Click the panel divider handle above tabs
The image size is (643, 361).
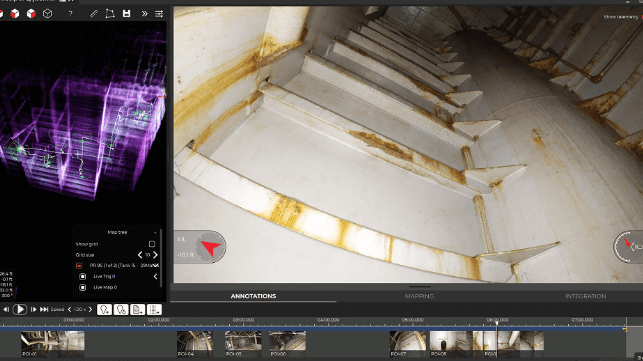pyautogui.click(x=420, y=287)
